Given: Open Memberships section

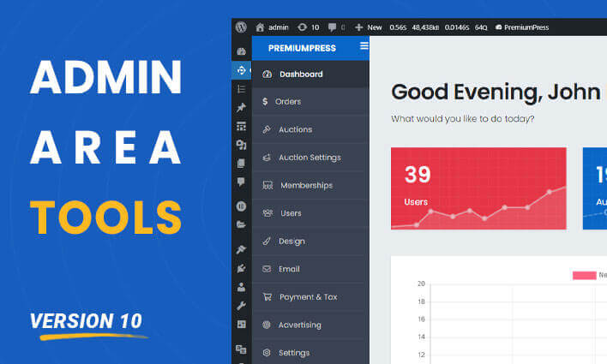Looking at the screenshot, I should [306, 185].
